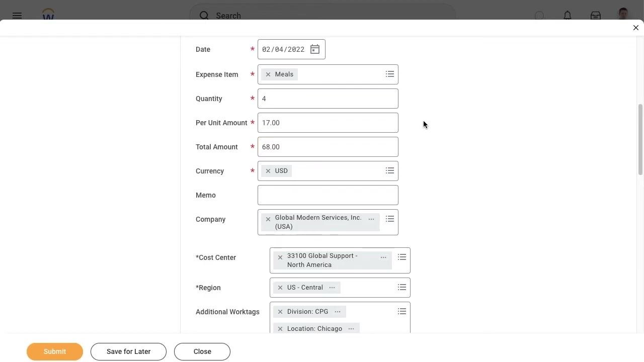Remove the Division: CPG worktag
Screen dimensions: 644x362
click(x=280, y=312)
